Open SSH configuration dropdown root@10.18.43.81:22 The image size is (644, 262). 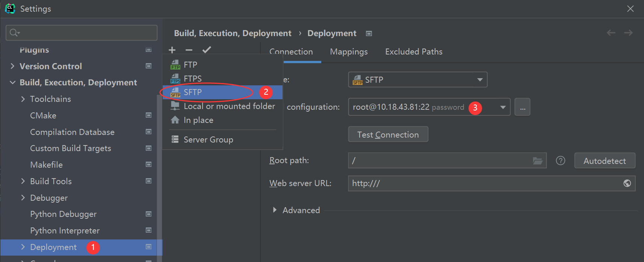coord(502,108)
